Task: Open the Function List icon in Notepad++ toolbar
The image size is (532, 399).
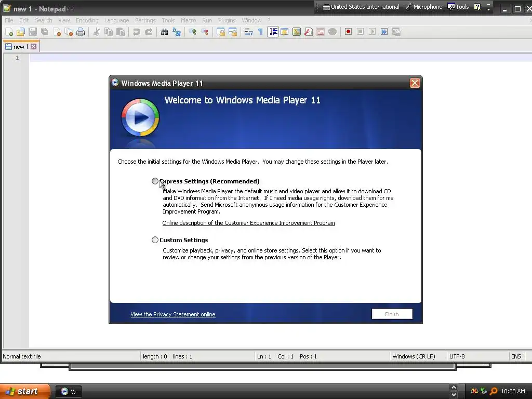Action: [x=309, y=32]
